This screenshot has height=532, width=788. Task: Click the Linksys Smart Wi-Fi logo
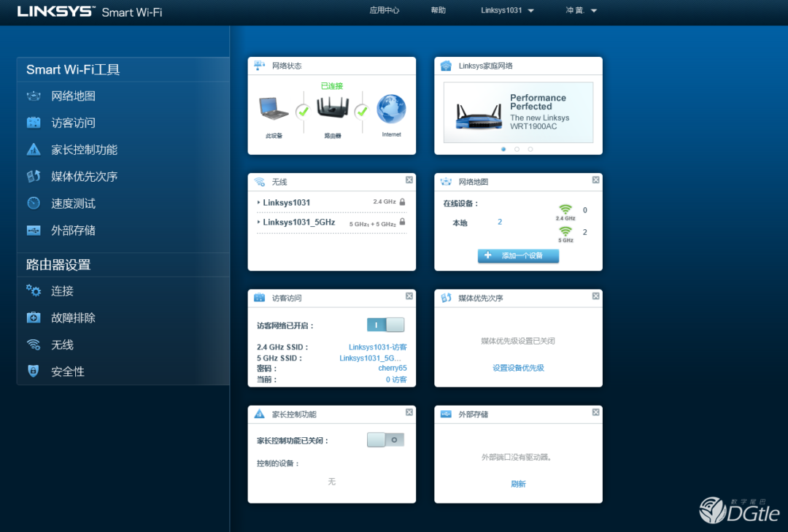(90, 12)
